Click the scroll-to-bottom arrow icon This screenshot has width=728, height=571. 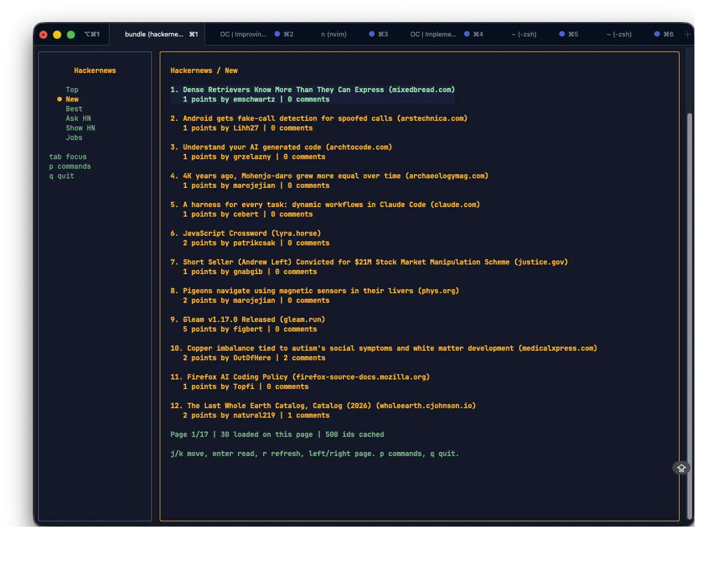[x=681, y=468]
